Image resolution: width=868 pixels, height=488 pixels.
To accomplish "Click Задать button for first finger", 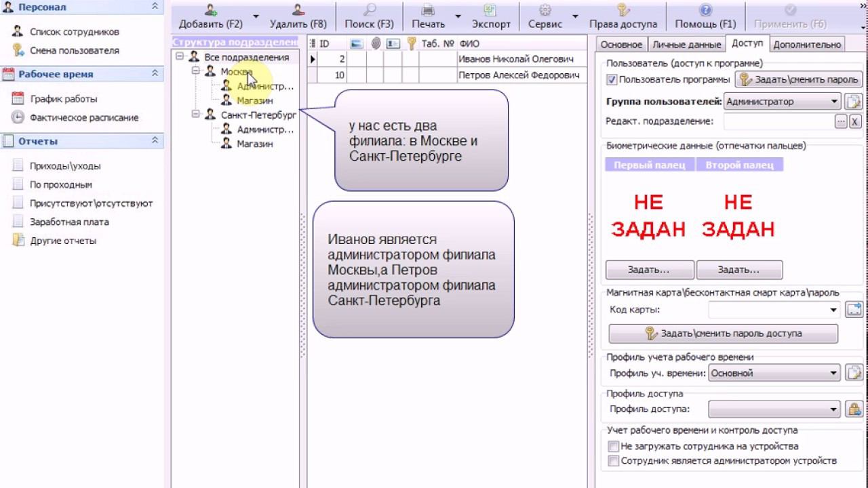I will pyautogui.click(x=649, y=270).
